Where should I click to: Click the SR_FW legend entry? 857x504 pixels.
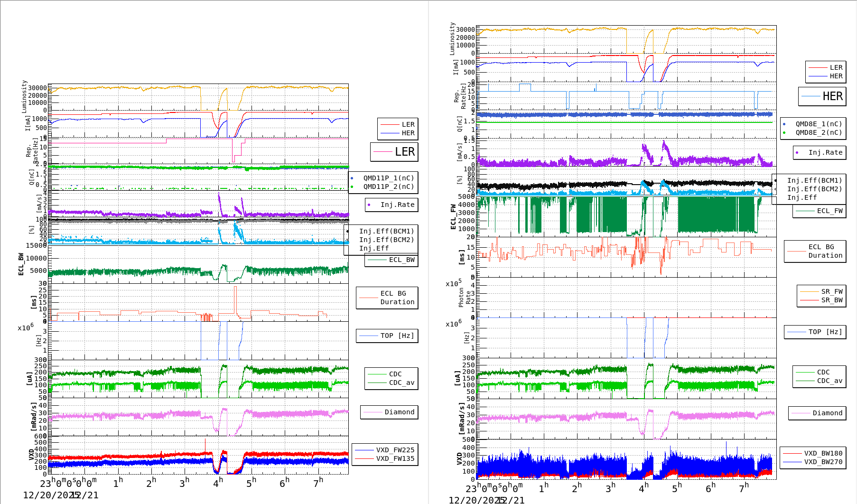tap(831, 291)
